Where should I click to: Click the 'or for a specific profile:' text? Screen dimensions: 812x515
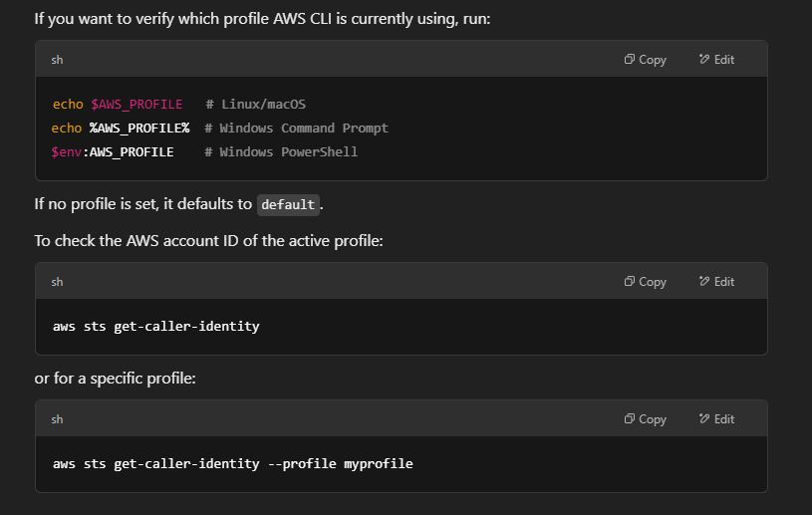[x=115, y=379]
